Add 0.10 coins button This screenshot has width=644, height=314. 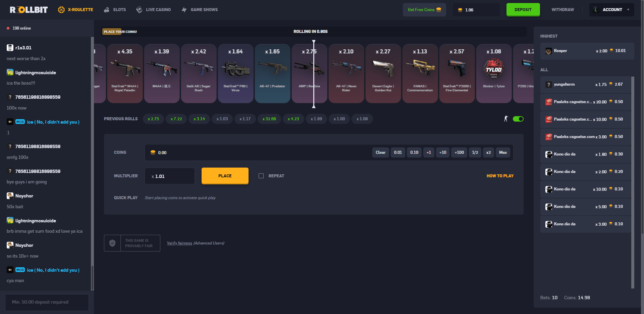click(x=414, y=152)
